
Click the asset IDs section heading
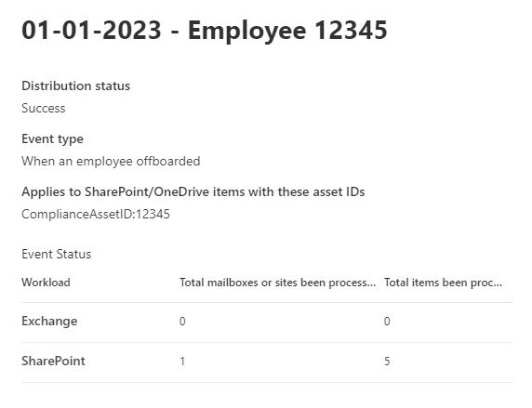click(x=193, y=192)
